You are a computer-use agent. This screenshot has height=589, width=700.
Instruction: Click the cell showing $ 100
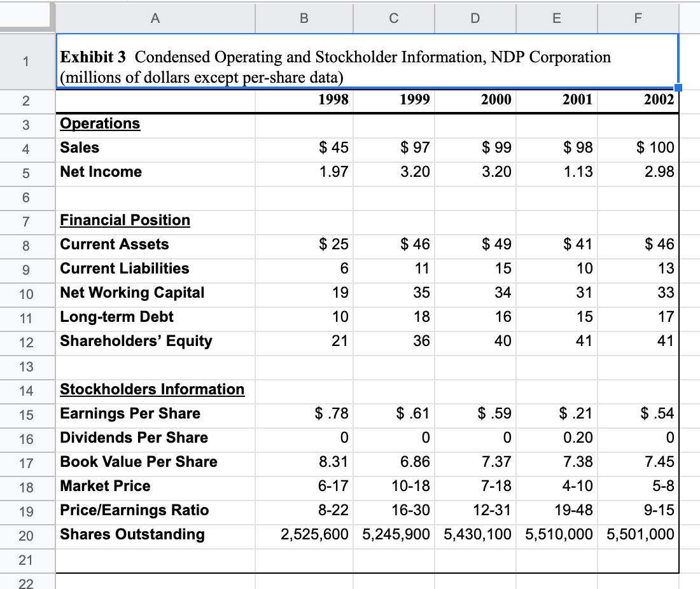coord(638,148)
